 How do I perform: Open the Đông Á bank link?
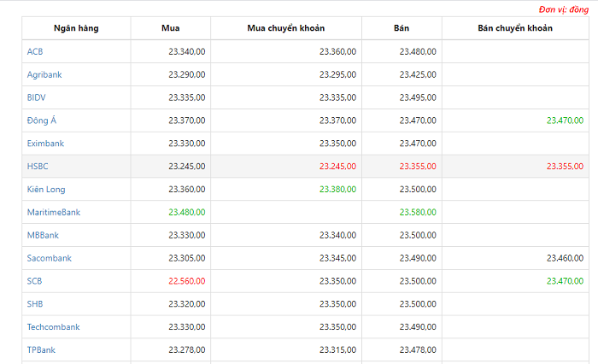pos(42,120)
